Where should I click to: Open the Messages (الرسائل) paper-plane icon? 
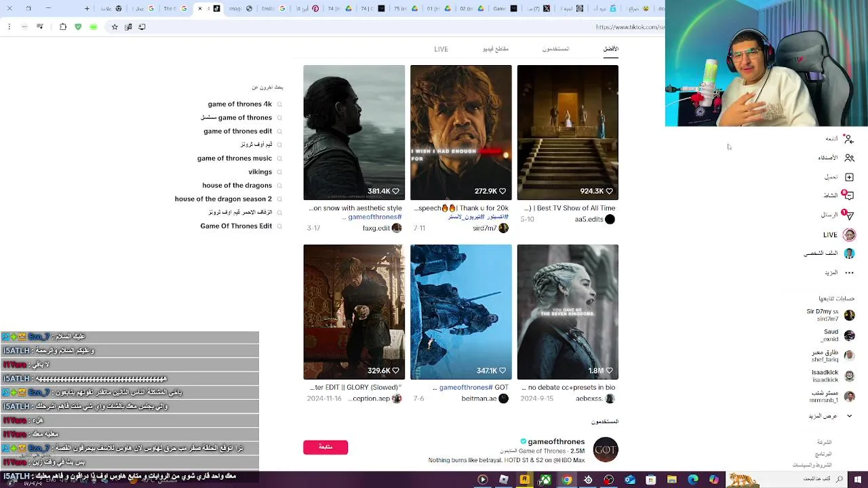(x=848, y=215)
